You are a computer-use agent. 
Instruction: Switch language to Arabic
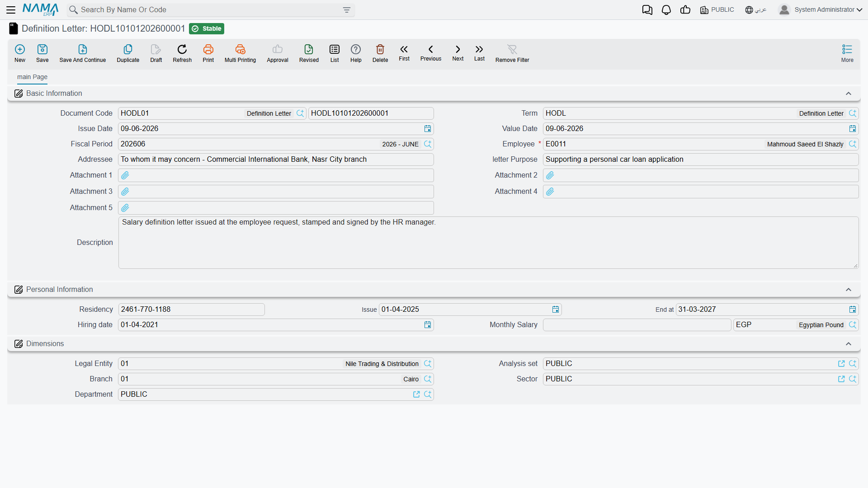pyautogui.click(x=756, y=9)
